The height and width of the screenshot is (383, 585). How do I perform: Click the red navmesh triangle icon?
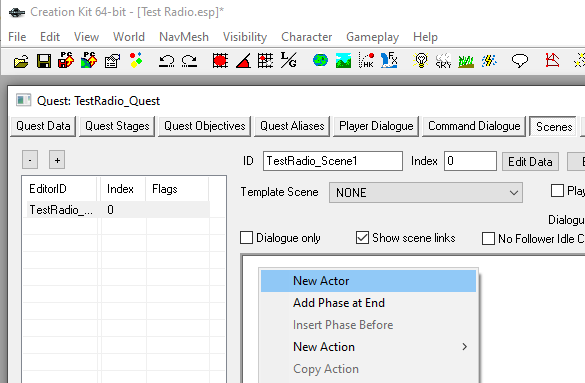point(552,60)
